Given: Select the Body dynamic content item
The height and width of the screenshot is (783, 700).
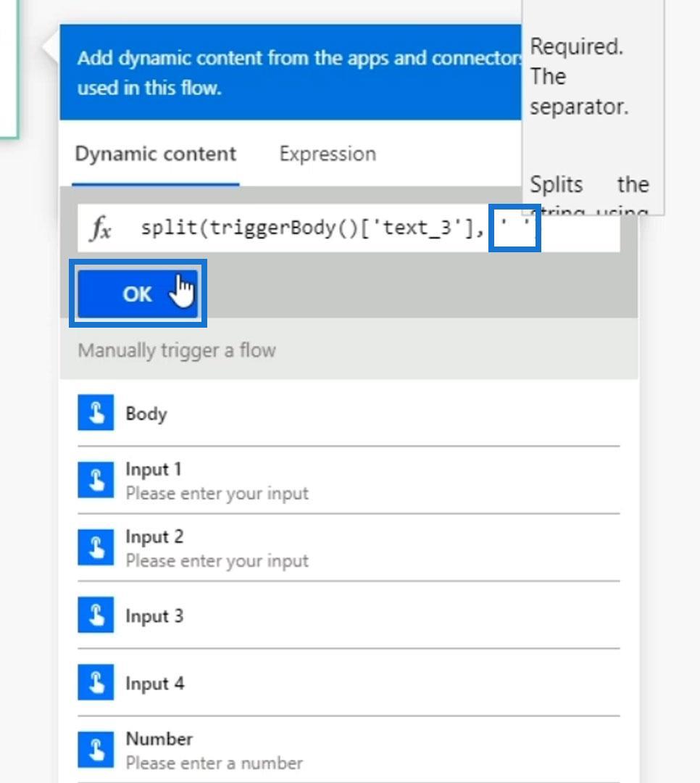Looking at the screenshot, I should point(349,413).
